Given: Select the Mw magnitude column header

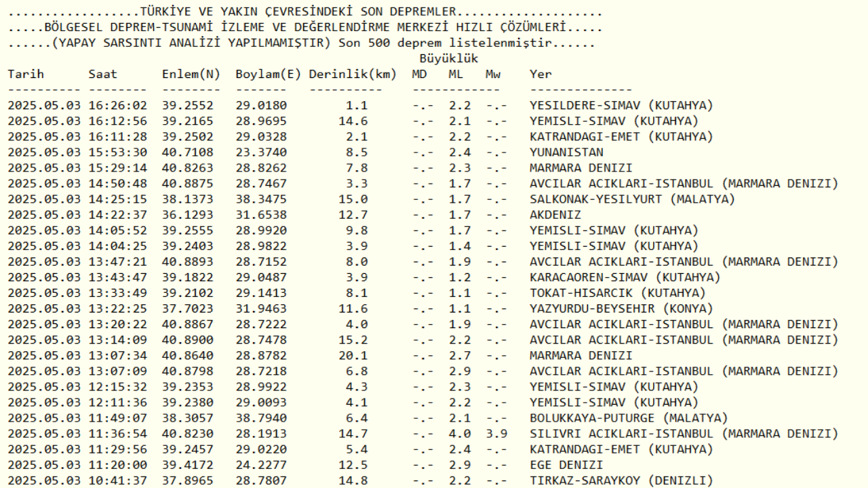Looking at the screenshot, I should tap(493, 74).
